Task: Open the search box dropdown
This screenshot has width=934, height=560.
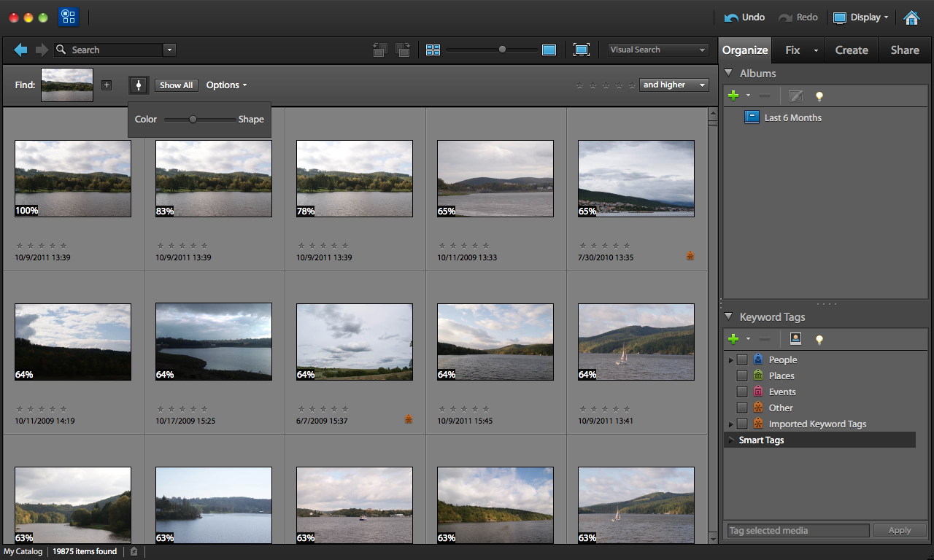Action: pos(169,50)
